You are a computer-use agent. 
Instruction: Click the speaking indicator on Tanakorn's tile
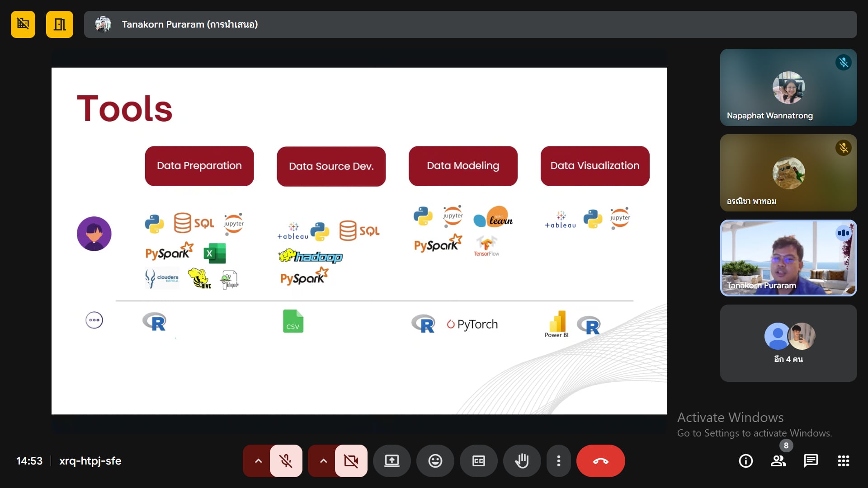(x=844, y=233)
